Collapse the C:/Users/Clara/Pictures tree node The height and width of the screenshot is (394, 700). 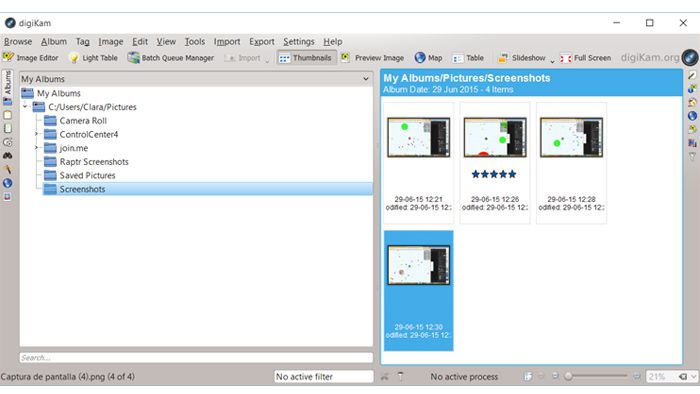pos(25,107)
